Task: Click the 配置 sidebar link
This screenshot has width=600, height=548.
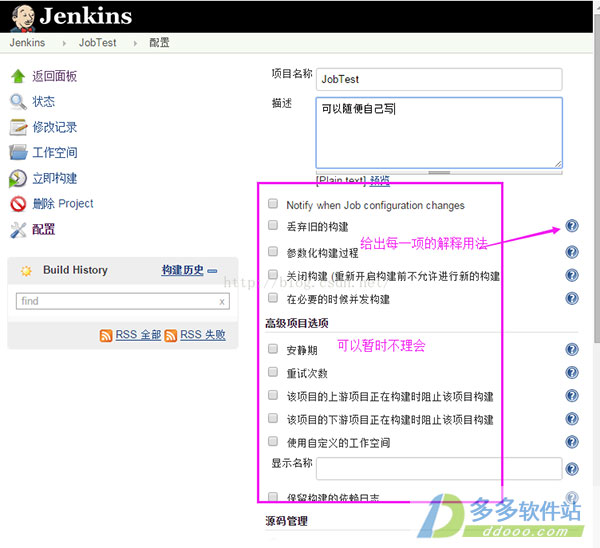Action: (44, 229)
